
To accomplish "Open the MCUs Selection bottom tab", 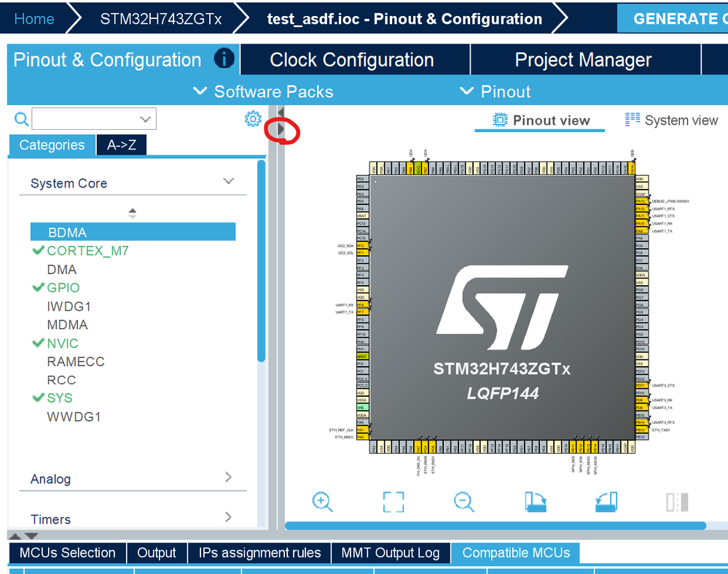I will 67,553.
